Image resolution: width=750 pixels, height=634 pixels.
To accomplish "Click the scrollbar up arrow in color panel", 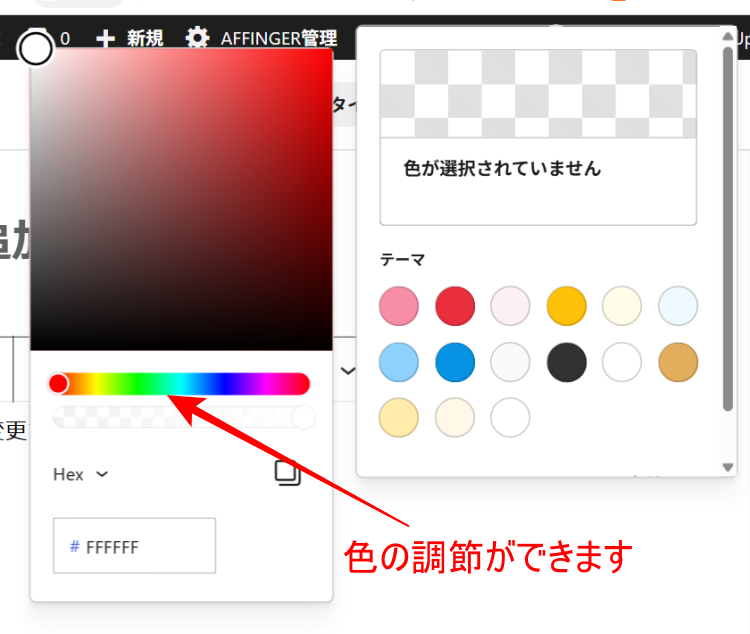I will click(x=728, y=36).
